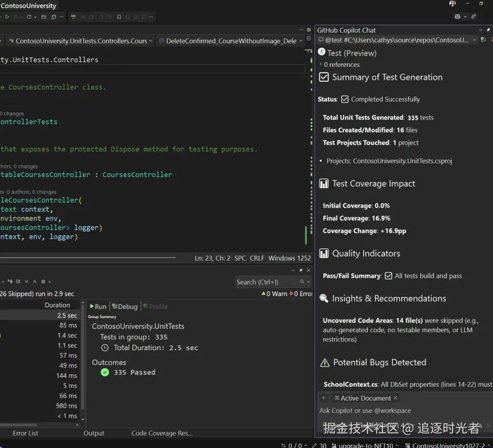
Task: Open Test Explorer window options chevron
Action: (x=293, y=270)
